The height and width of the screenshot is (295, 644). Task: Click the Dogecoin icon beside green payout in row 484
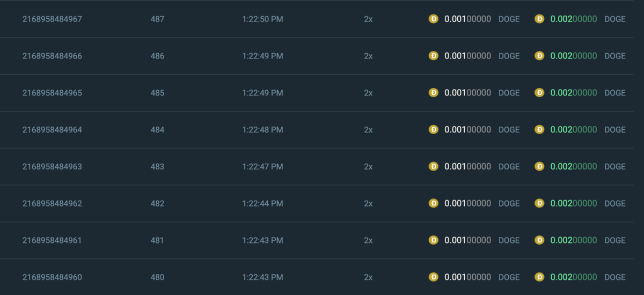pyautogui.click(x=539, y=129)
